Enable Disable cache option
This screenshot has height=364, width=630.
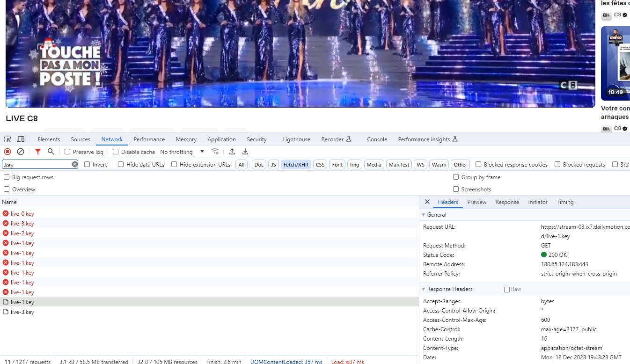pos(115,152)
